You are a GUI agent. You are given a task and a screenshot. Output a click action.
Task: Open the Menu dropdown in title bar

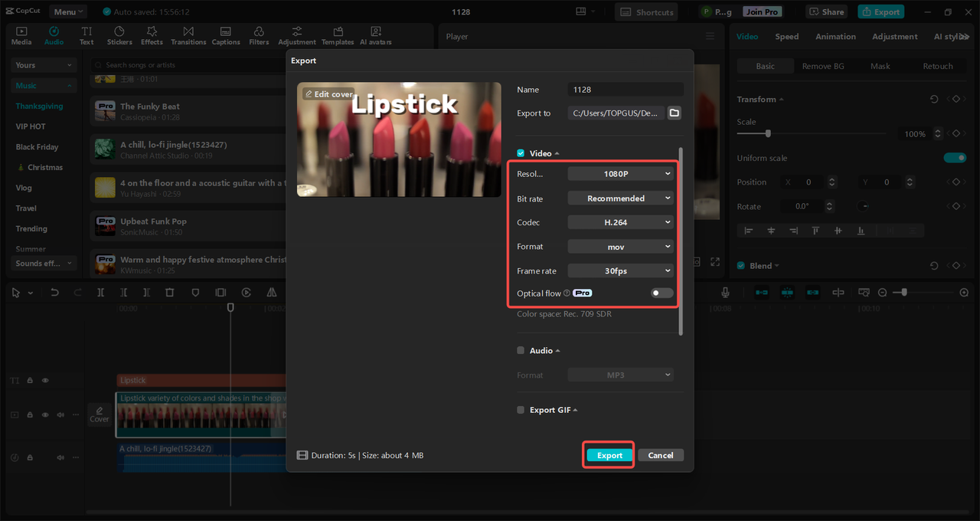coord(68,11)
